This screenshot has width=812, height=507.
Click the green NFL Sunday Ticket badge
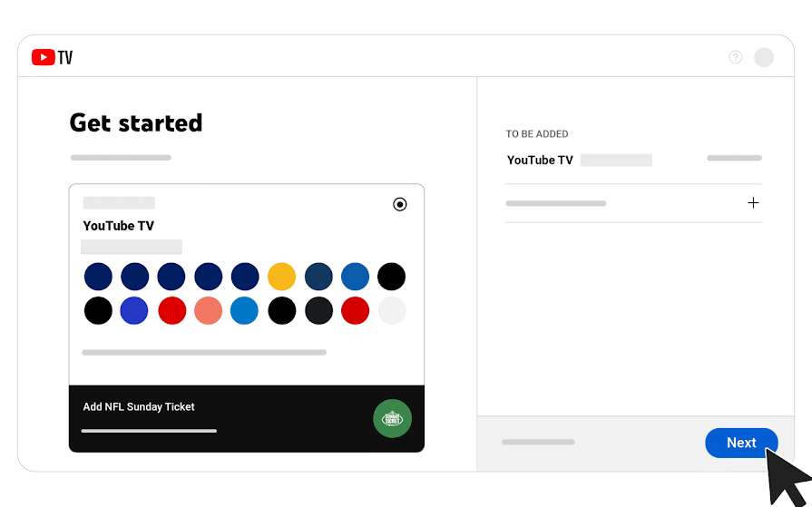coord(392,418)
